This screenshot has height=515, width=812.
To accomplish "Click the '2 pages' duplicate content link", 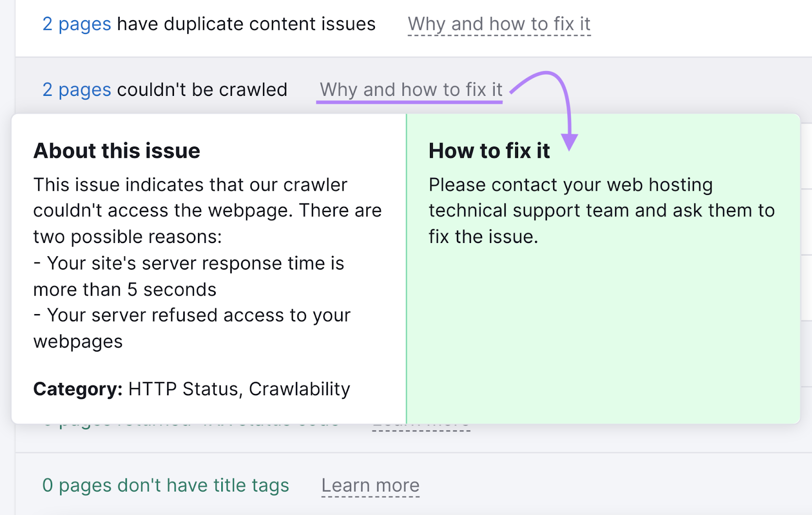I will (77, 23).
